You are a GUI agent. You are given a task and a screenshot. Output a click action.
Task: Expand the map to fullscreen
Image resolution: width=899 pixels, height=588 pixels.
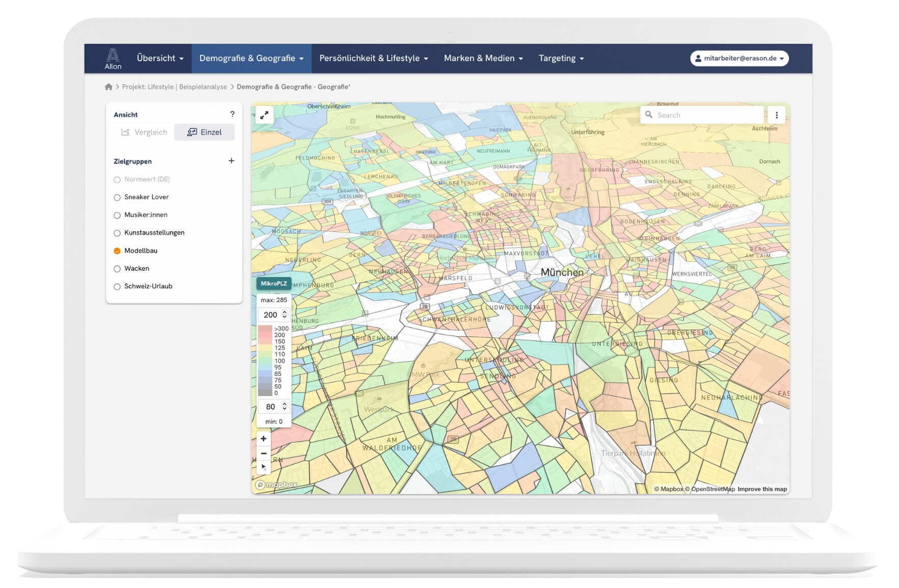click(x=265, y=116)
